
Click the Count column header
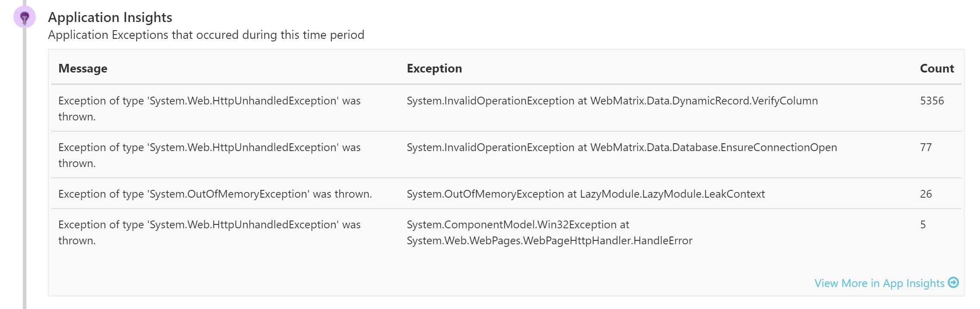point(936,69)
